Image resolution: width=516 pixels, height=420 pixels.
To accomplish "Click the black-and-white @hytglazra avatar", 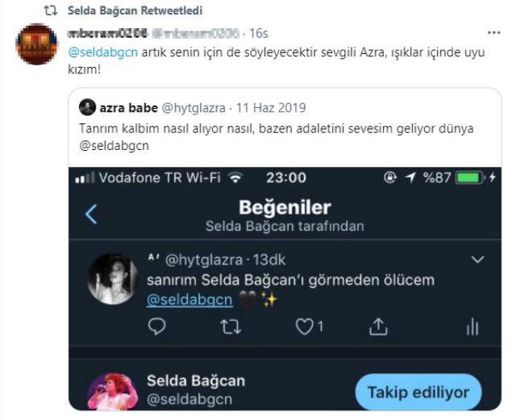I will (x=112, y=279).
